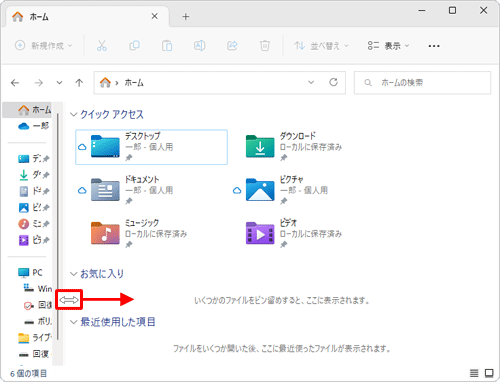This screenshot has height=382, width=500.
Task: Click the Cut scissors icon
Action: click(102, 45)
